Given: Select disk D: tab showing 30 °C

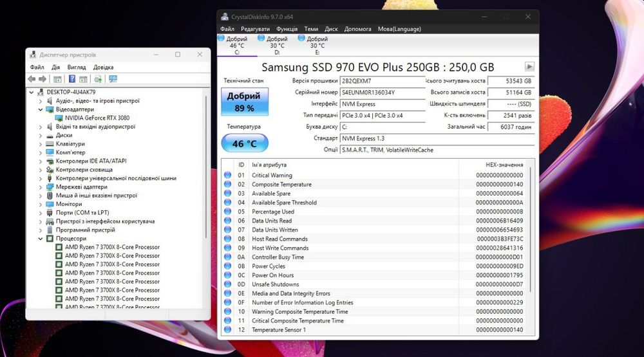Looking at the screenshot, I should tap(277, 45).
